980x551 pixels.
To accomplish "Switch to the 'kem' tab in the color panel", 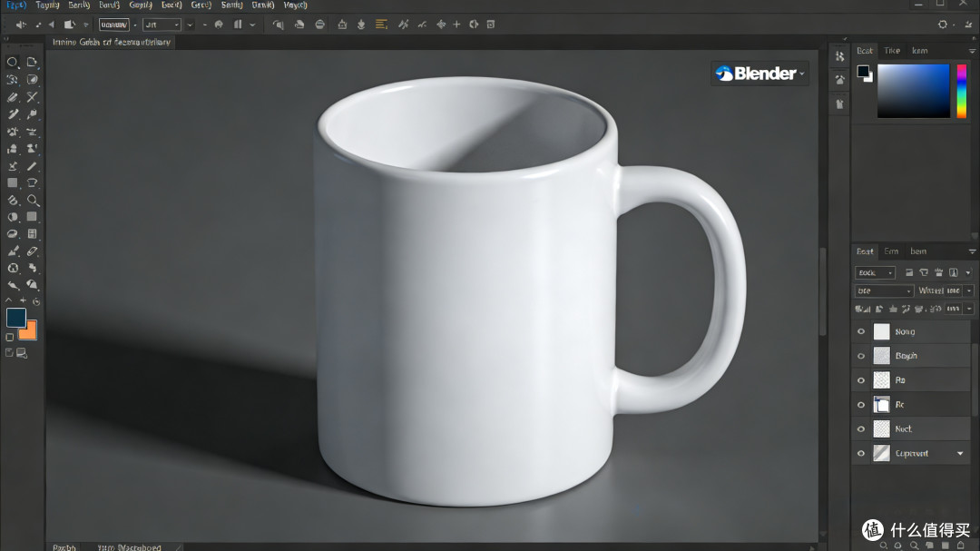I will click(919, 51).
